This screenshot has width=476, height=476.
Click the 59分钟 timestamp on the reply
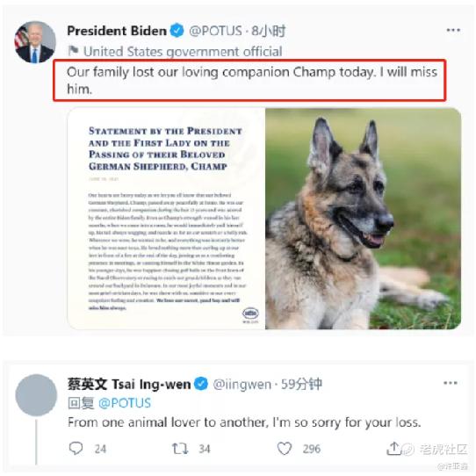301,384
